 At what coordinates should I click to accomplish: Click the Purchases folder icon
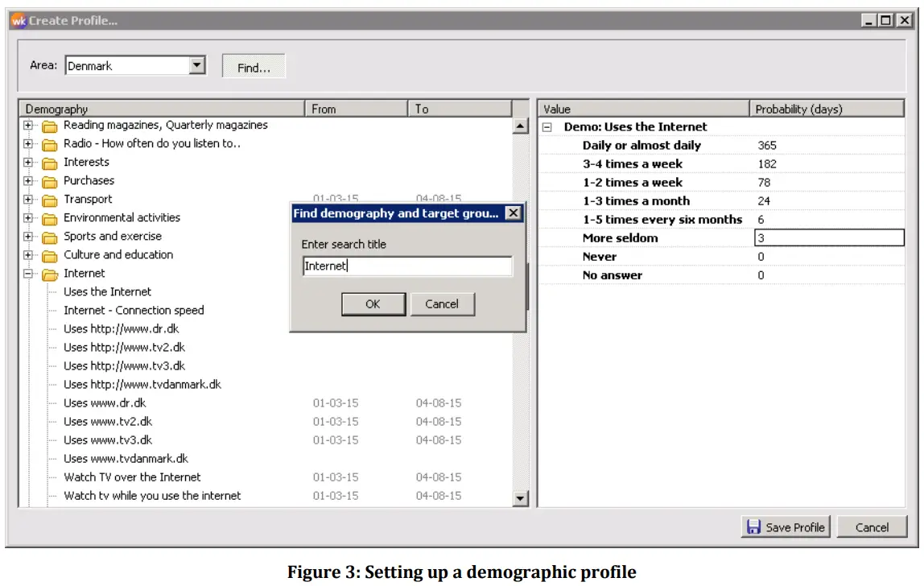(x=48, y=180)
